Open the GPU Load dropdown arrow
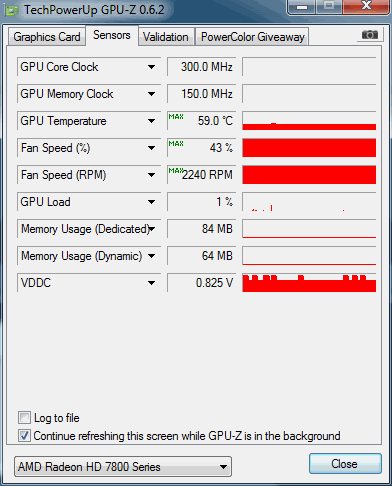392x486 pixels. [x=152, y=202]
